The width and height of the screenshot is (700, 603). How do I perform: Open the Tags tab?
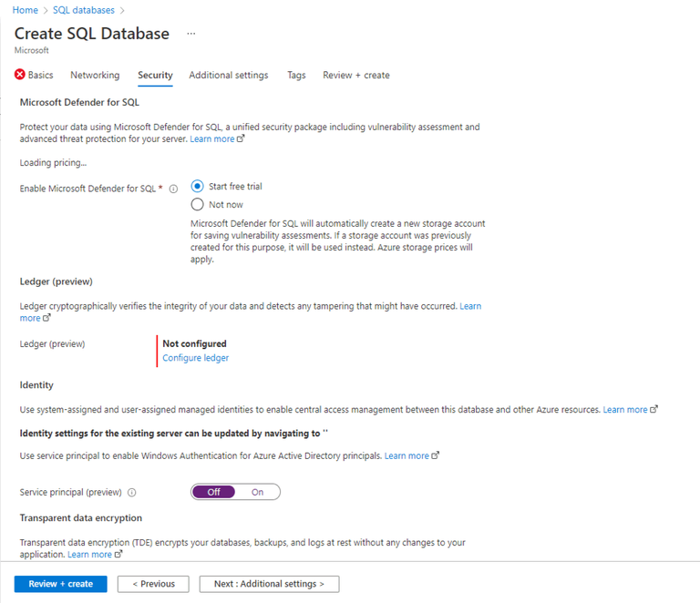coord(296,75)
